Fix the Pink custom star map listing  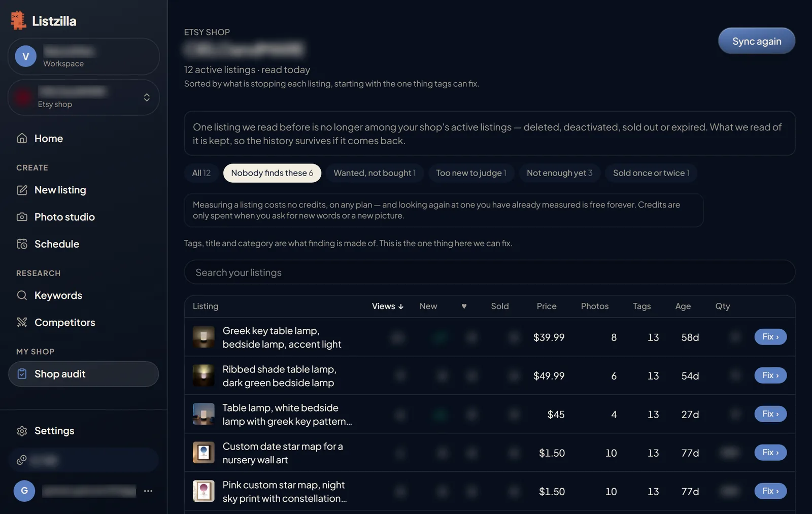[770, 491]
